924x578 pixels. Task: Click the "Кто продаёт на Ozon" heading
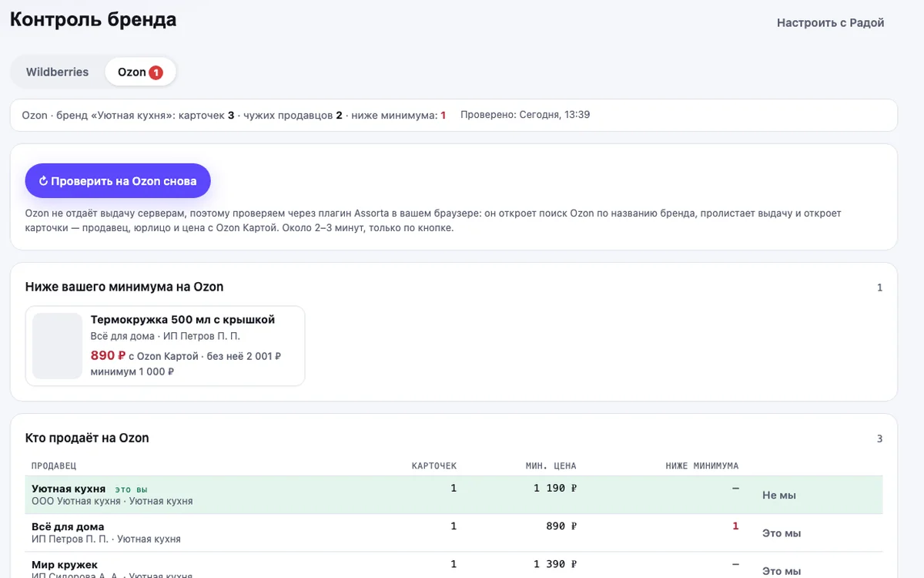tap(87, 438)
